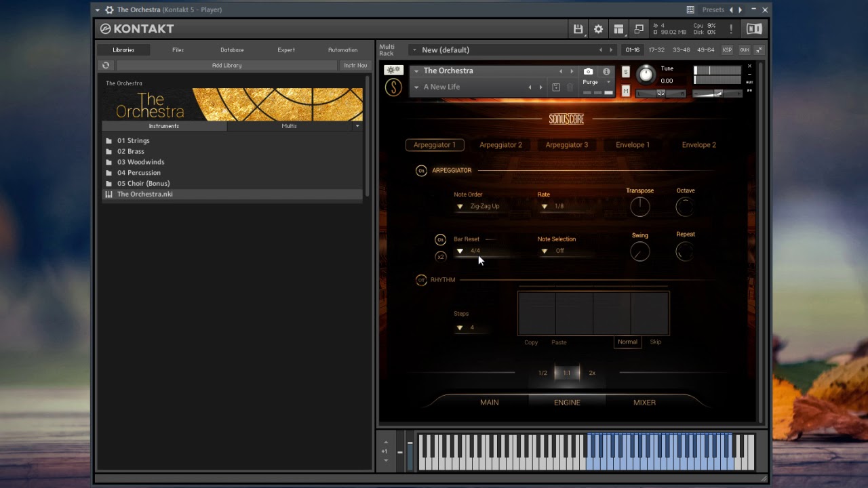Select Normal step mode
868x488 pixels.
coord(627,342)
